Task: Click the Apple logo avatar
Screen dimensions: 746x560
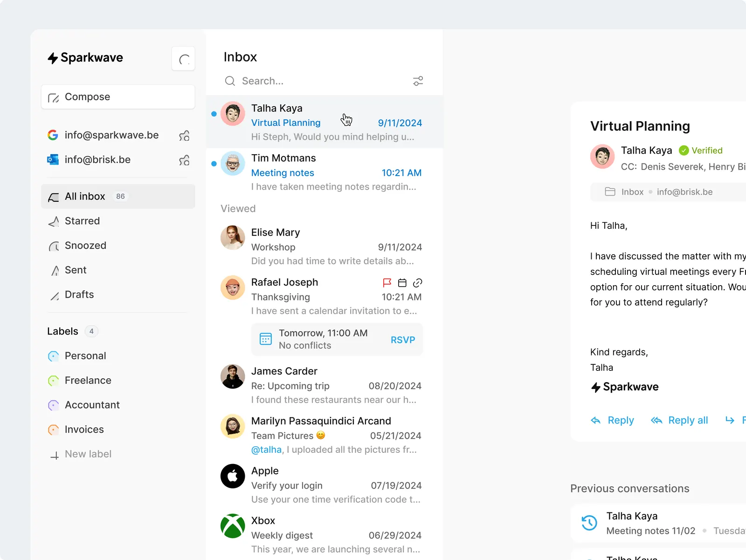Action: click(233, 476)
